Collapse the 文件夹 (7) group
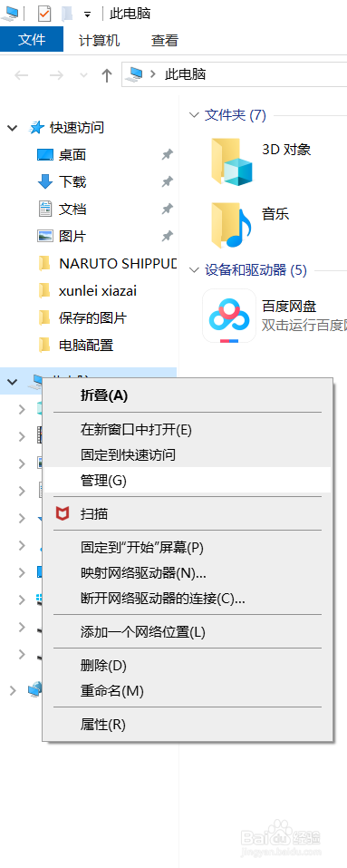 click(194, 114)
